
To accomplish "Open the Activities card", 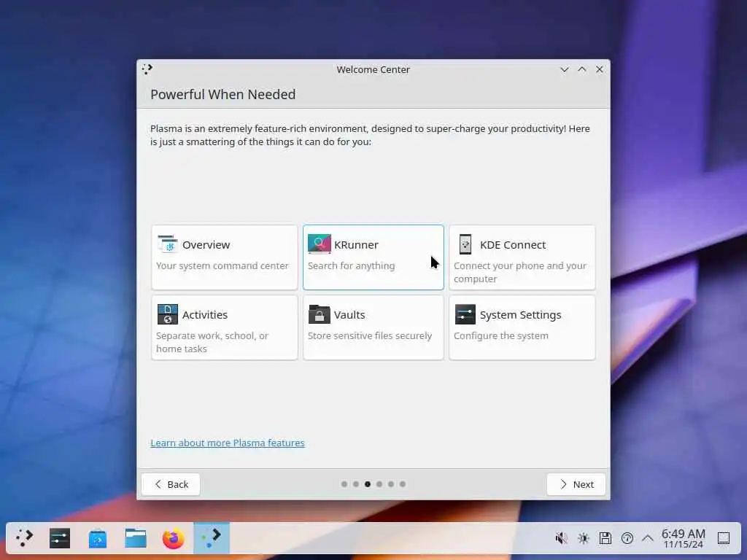I will [225, 327].
